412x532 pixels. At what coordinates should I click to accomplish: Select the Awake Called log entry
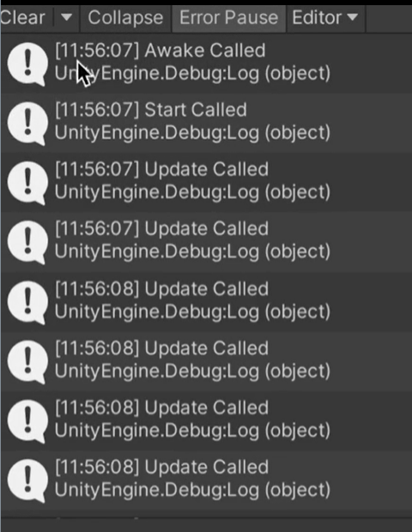point(206,63)
